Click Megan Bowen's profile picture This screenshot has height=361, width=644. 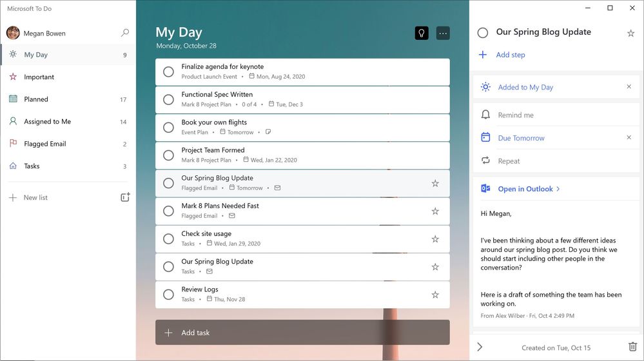[13, 33]
